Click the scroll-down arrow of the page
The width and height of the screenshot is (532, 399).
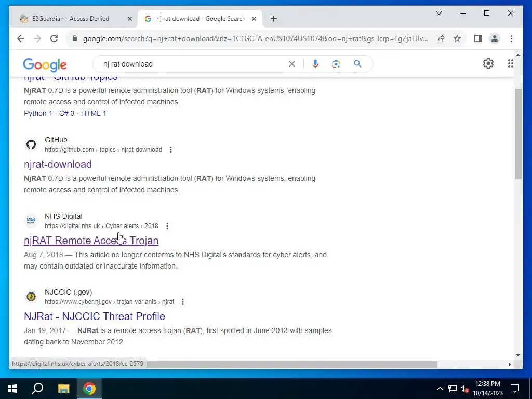518,355
